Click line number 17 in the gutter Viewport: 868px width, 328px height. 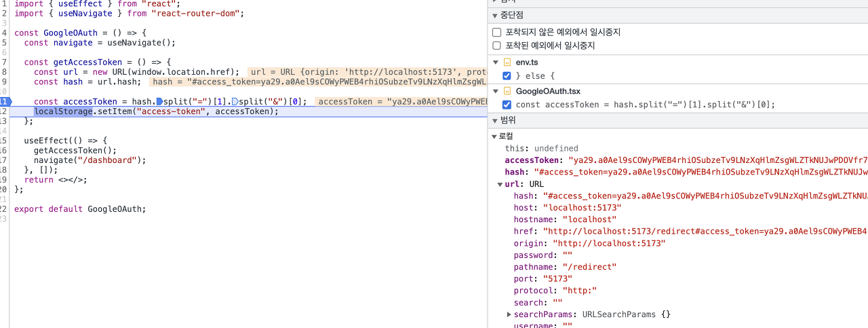coord(4,160)
